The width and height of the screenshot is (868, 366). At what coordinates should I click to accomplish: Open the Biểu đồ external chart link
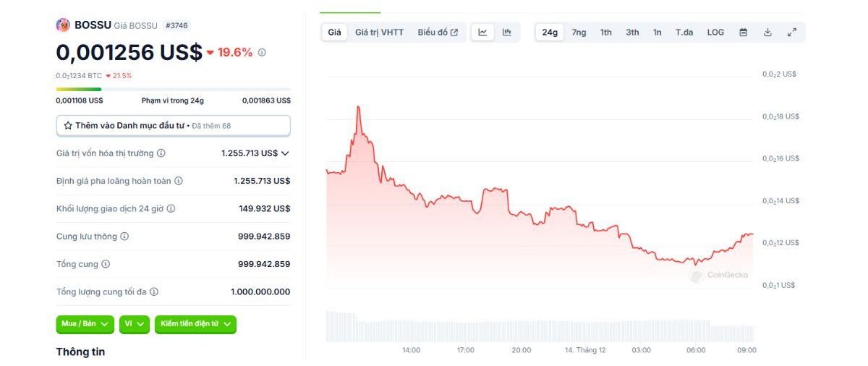pyautogui.click(x=438, y=33)
